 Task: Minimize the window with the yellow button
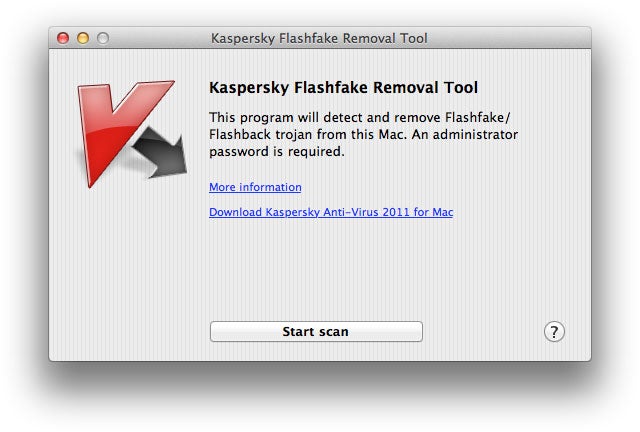(83, 38)
